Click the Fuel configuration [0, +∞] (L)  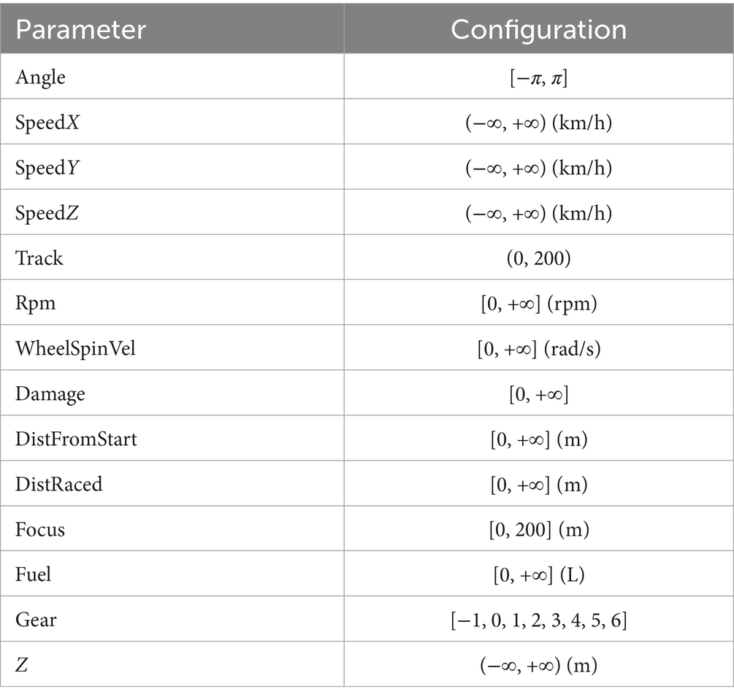tap(538, 574)
